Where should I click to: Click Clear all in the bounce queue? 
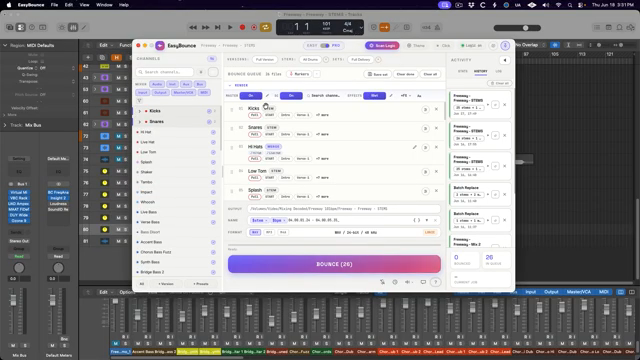tap(430, 74)
